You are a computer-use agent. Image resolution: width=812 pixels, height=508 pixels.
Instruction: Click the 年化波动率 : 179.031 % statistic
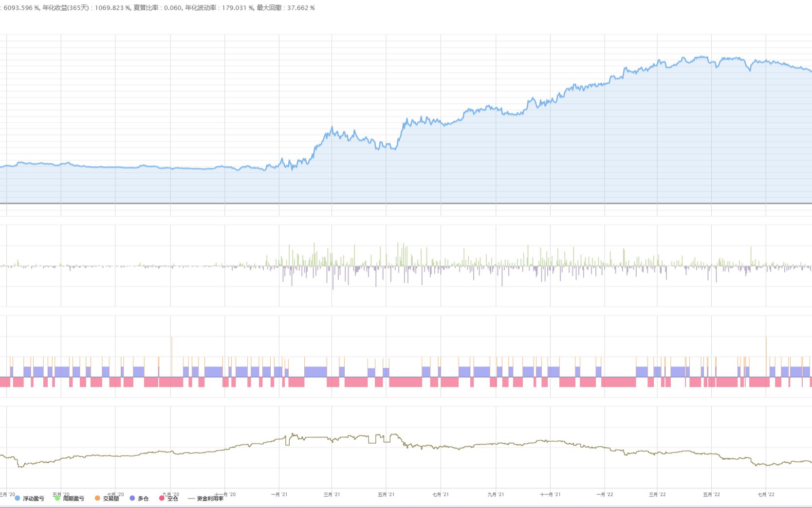coord(219,8)
